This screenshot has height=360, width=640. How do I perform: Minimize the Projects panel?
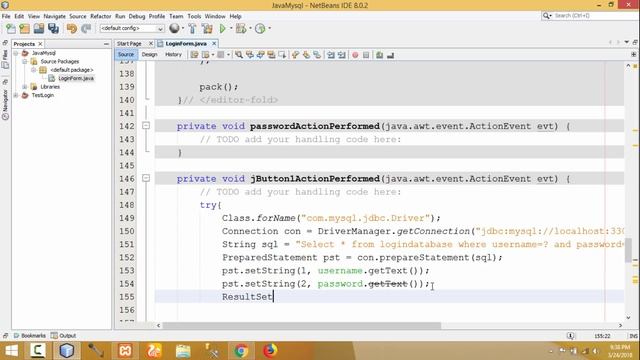[x=106, y=44]
